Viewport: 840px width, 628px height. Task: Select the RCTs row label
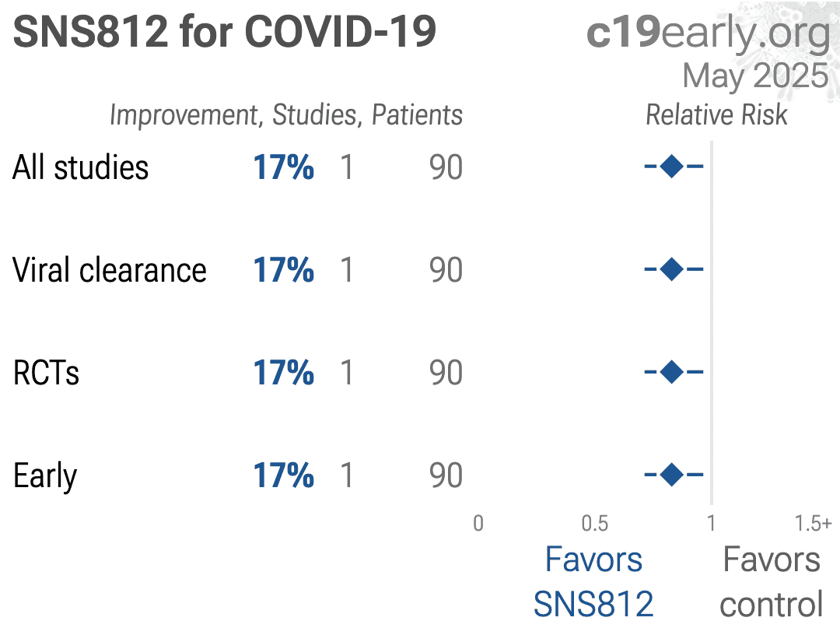(46, 373)
